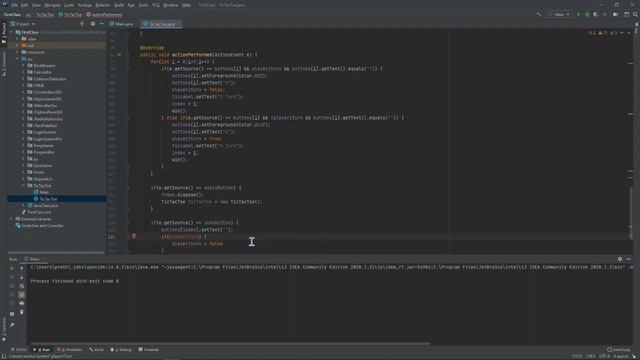
Task: Switch to the Main.java editor tab
Action: [122, 24]
